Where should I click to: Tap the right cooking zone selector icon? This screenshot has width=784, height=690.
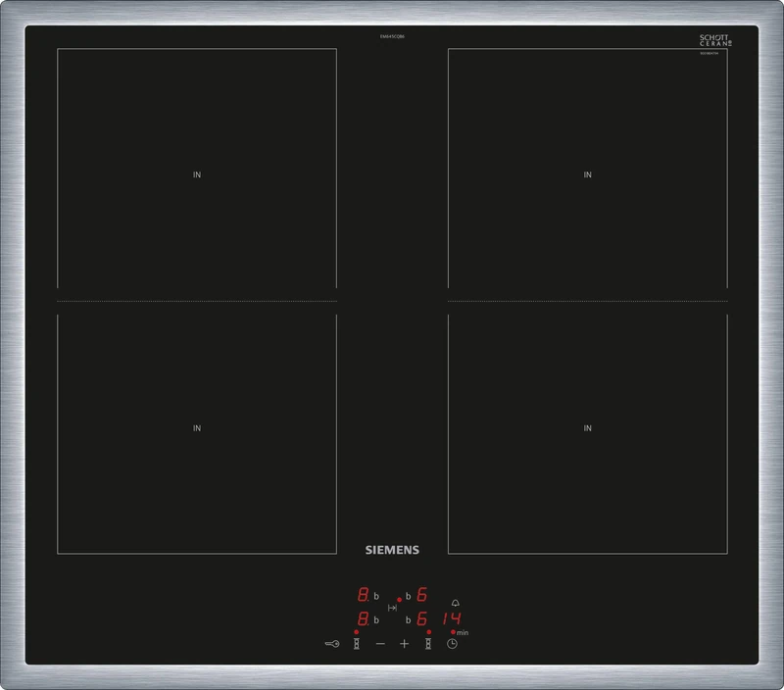click(x=428, y=644)
